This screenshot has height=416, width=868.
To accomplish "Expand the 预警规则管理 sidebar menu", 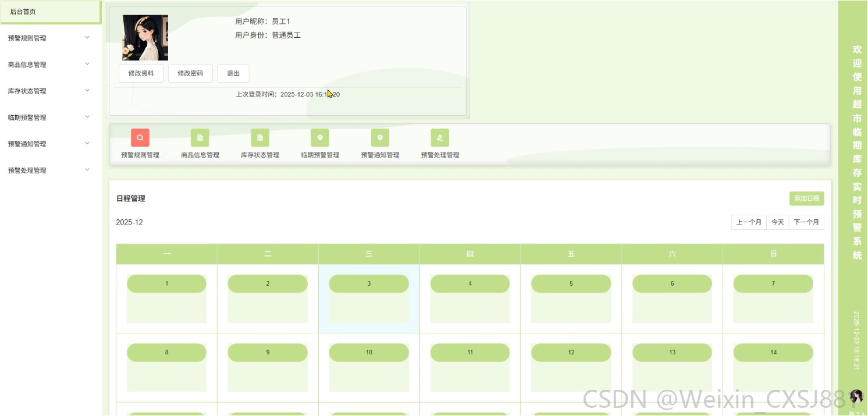I will pos(51,38).
